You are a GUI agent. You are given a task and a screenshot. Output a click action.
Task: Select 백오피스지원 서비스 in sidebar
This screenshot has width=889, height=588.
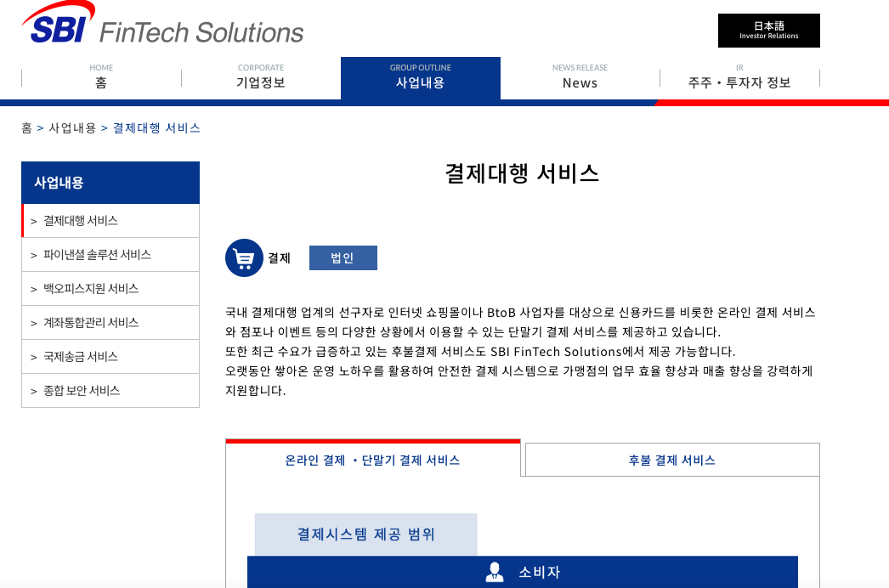point(110,289)
